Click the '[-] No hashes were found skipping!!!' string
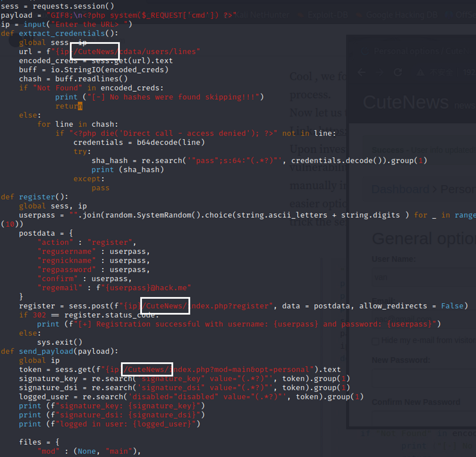Screen dimensions: 476x457 tap(174, 97)
